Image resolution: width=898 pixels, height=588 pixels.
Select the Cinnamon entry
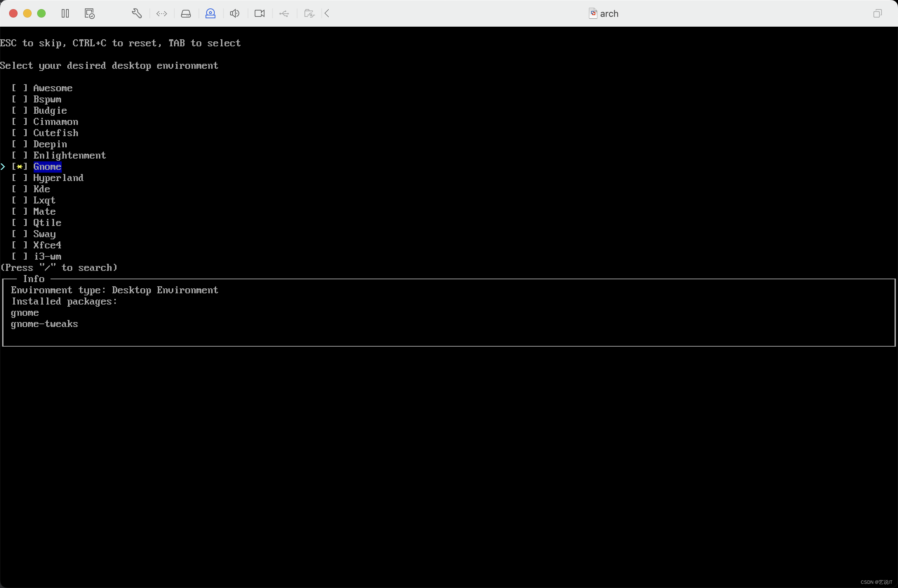pos(55,121)
